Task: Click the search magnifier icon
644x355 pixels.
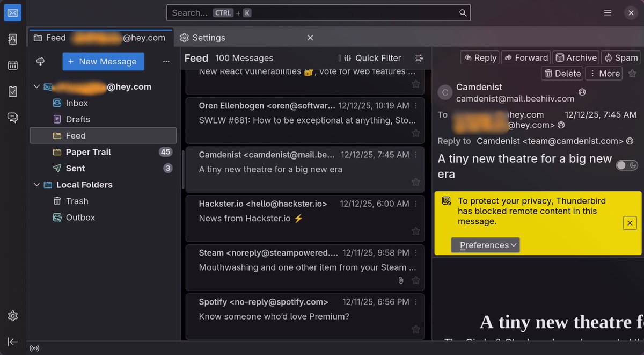Action: pyautogui.click(x=463, y=13)
